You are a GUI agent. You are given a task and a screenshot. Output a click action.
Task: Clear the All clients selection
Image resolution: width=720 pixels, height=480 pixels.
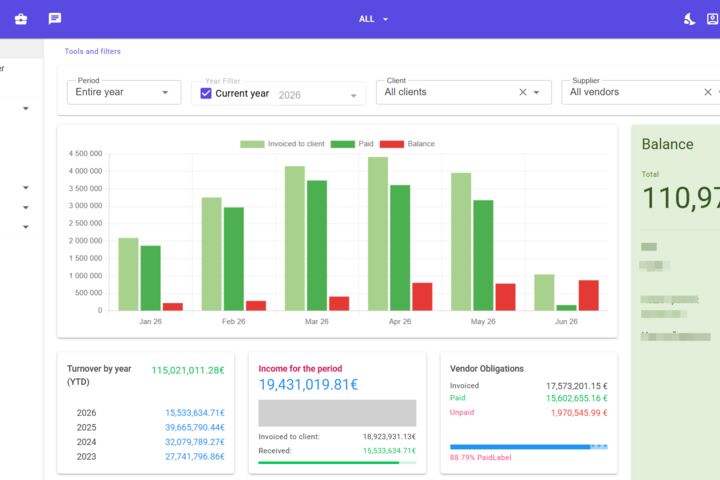[523, 92]
